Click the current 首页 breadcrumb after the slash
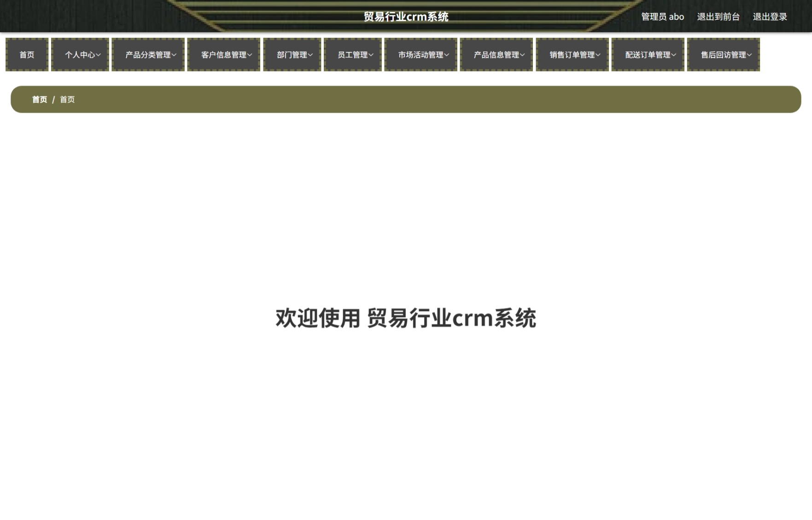The image size is (812, 520). pos(67,99)
